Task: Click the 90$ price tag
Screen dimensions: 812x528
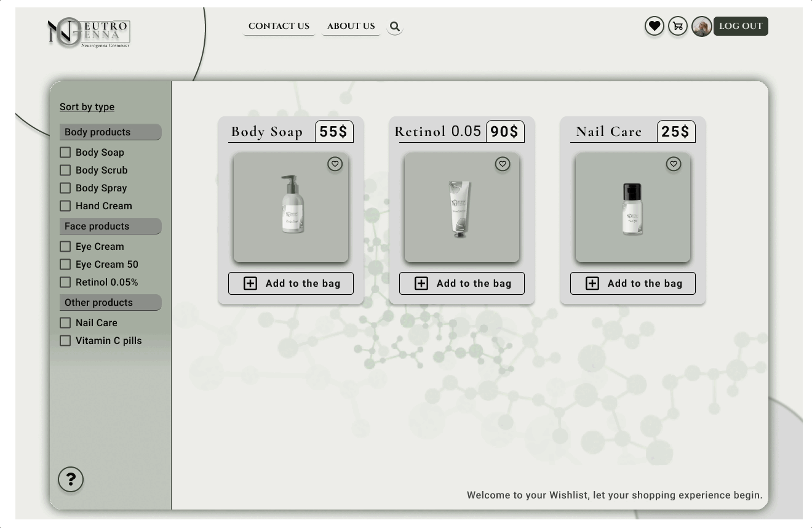Action: 505,131
